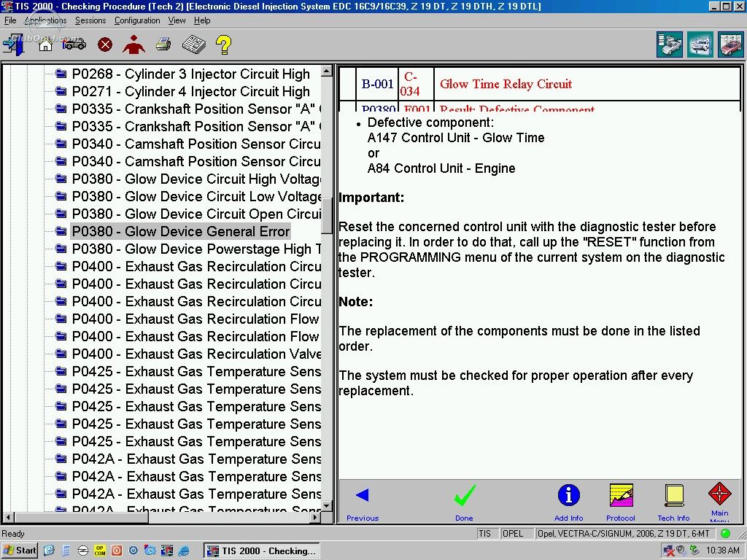
Task: Select P0380 Glow Device Circuit High Voltage
Action: 196,179
